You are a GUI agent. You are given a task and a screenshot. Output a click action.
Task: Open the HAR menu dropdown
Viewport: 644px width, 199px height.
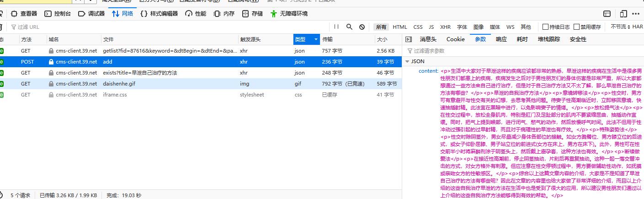[638, 27]
